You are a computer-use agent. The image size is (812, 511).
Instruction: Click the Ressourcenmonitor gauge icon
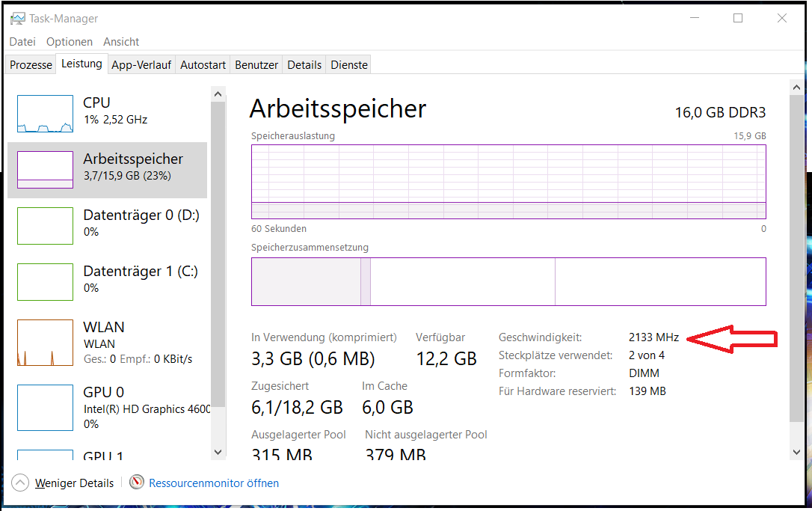click(x=137, y=483)
